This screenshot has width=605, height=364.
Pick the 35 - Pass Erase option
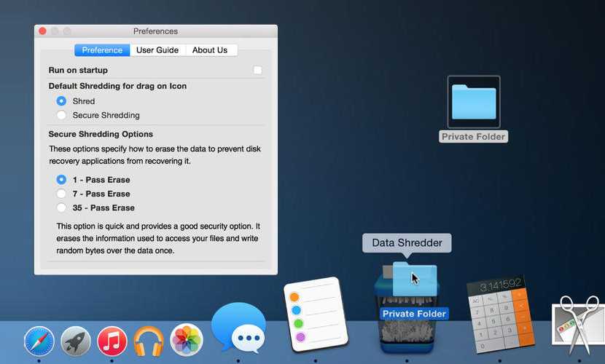61,207
